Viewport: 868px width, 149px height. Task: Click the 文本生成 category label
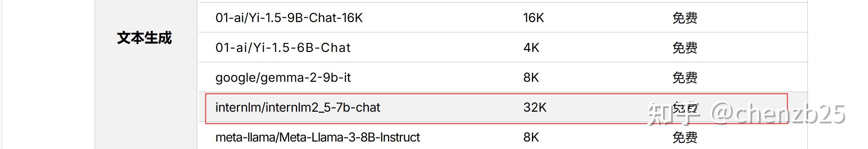(x=144, y=38)
